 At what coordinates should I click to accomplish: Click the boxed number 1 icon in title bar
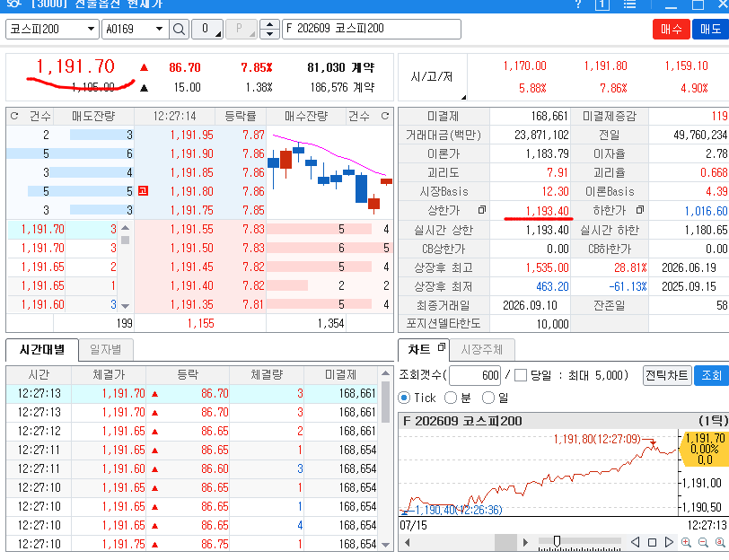pos(602,4)
